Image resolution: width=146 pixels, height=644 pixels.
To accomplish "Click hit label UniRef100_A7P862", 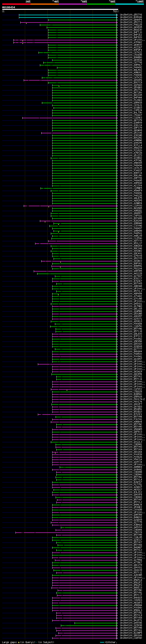I will pos(131,42).
